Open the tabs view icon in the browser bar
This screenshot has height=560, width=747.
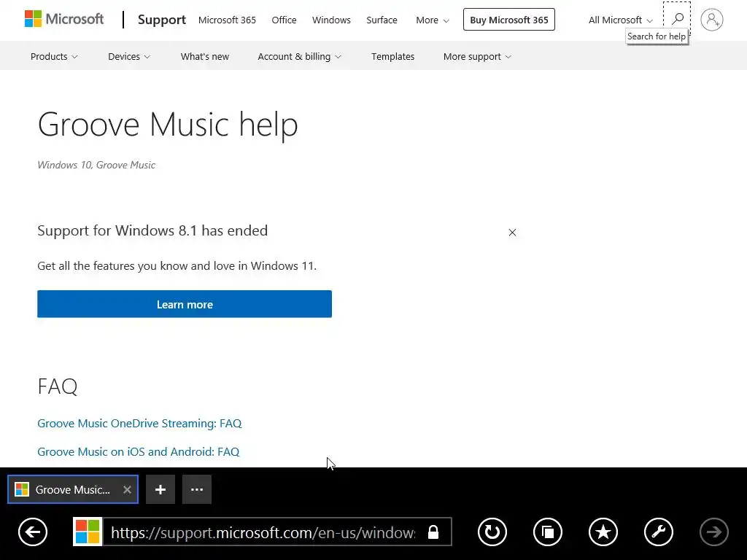(x=547, y=532)
